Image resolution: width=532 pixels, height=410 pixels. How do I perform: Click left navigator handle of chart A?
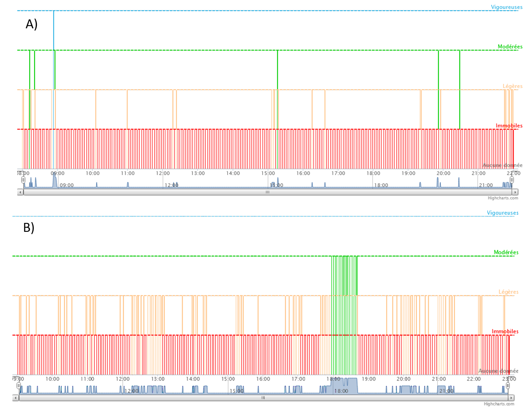click(x=23, y=180)
